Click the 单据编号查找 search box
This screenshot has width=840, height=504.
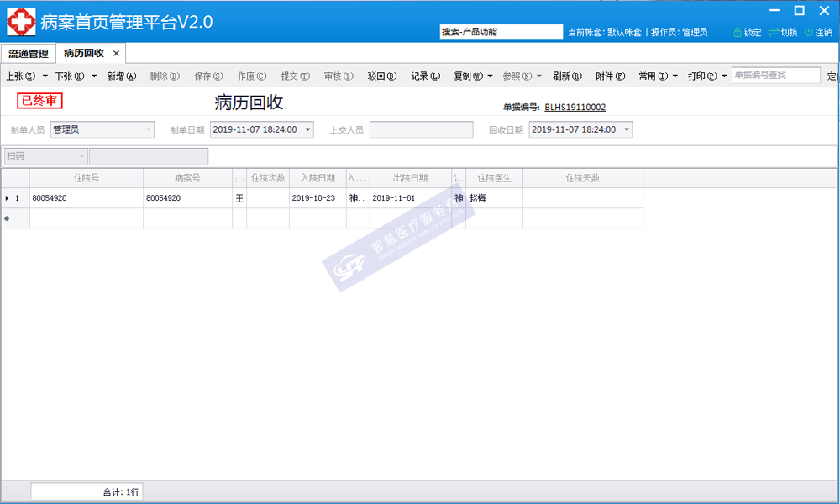(775, 76)
